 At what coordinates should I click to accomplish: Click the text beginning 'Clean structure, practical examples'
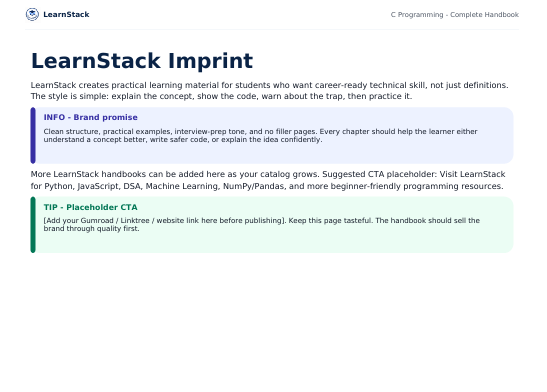[260, 135]
